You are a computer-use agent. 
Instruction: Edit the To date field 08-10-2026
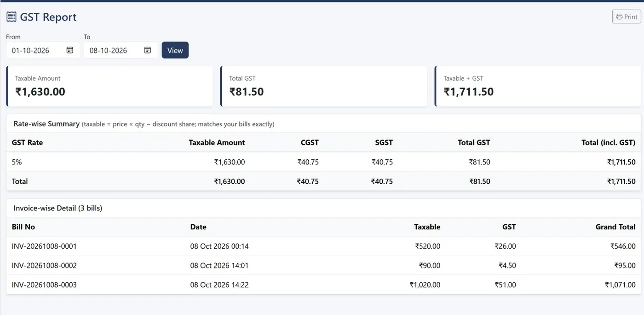click(121, 50)
